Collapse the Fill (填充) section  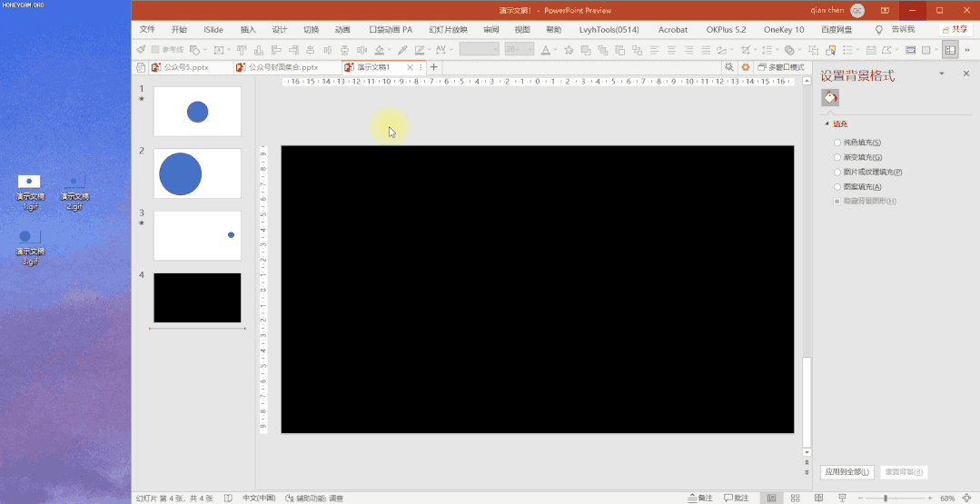tap(827, 124)
